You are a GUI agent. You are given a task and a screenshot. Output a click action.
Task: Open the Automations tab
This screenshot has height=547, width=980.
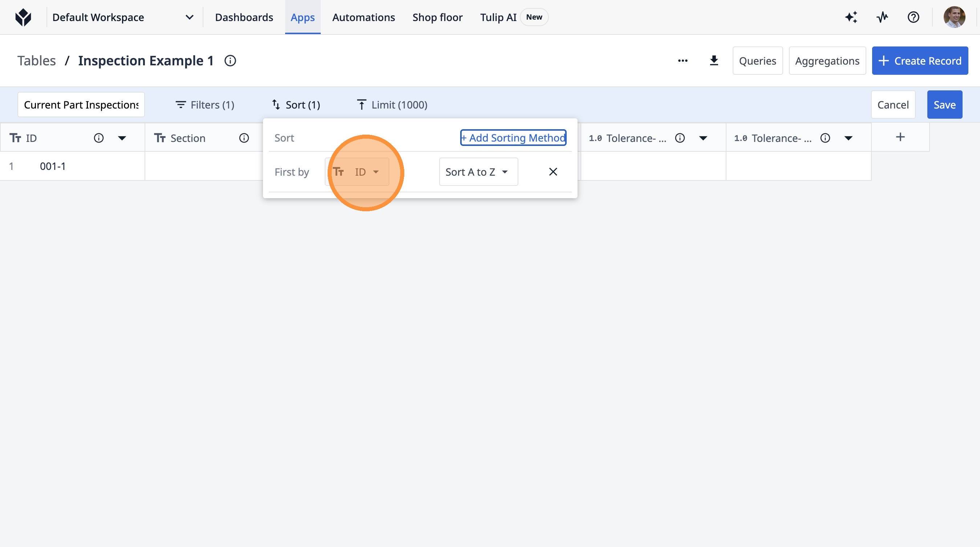363,17
